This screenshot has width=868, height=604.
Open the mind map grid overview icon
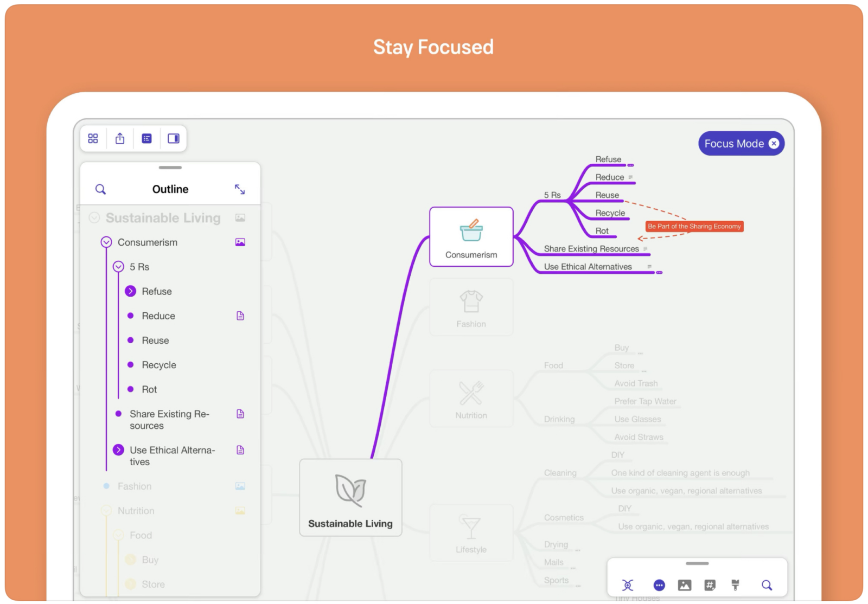(93, 139)
